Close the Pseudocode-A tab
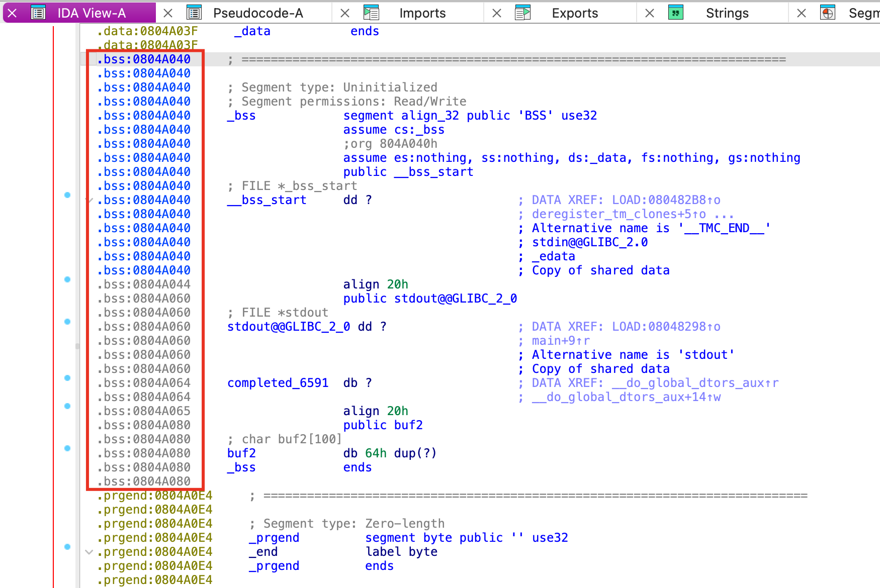880x588 pixels. [x=168, y=13]
